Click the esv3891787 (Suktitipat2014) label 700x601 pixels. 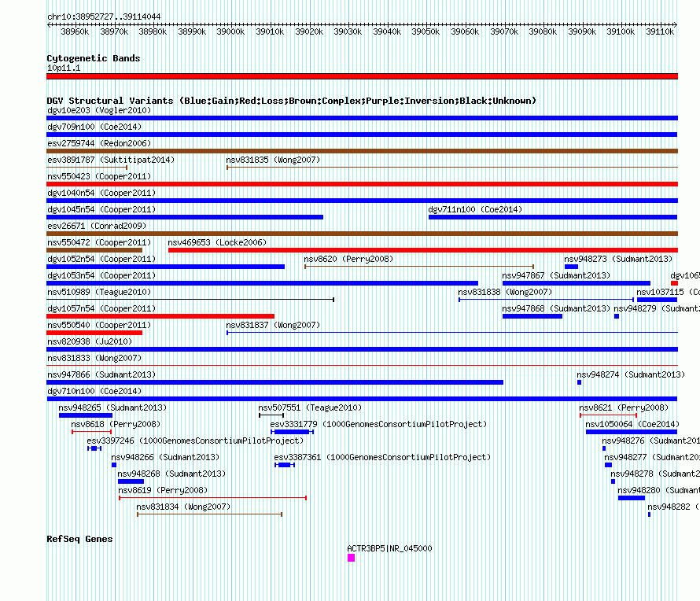tap(111, 160)
